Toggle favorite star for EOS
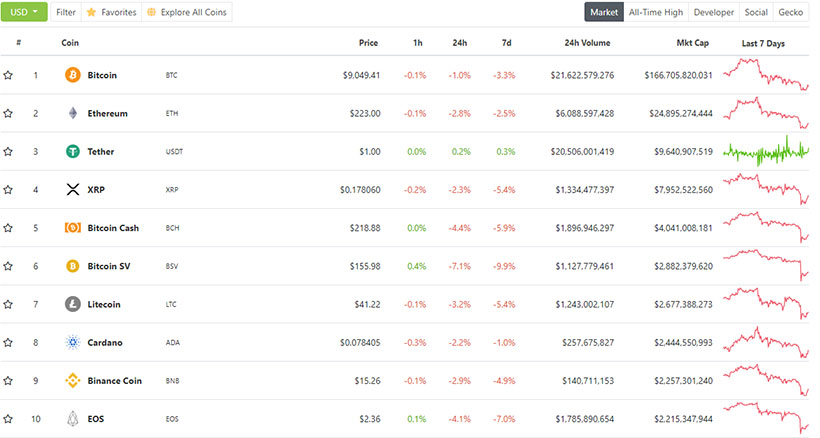This screenshot has width=820, height=438. (x=8, y=418)
